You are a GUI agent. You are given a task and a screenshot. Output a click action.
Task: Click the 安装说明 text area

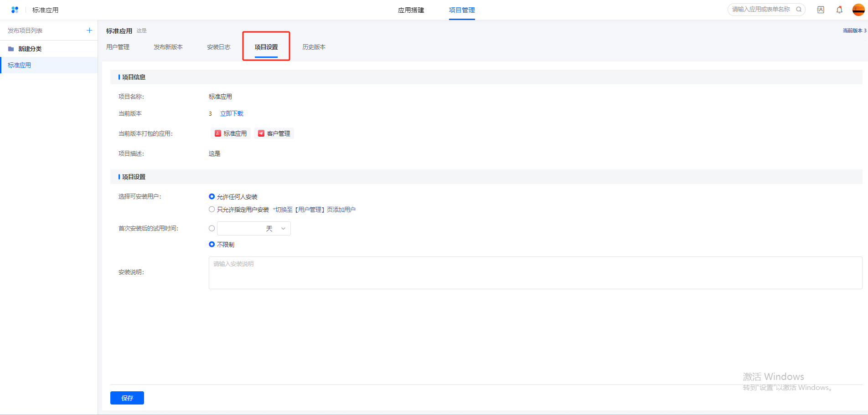tap(535, 273)
